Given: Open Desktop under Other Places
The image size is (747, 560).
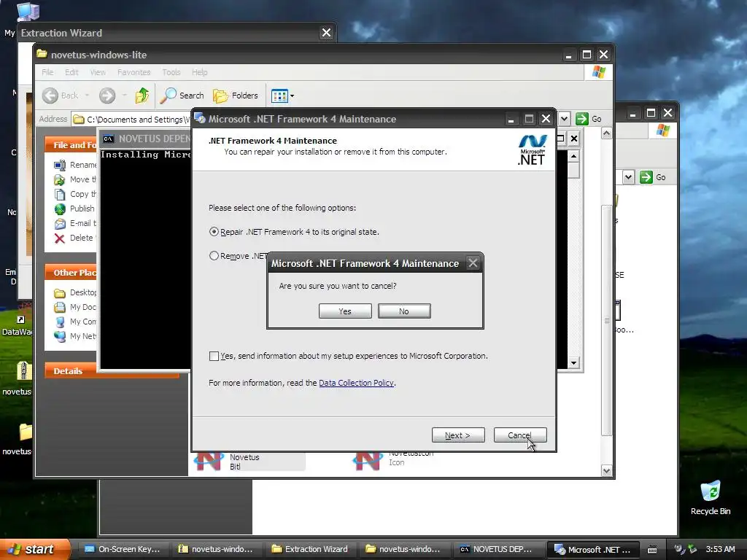Looking at the screenshot, I should [x=75, y=292].
